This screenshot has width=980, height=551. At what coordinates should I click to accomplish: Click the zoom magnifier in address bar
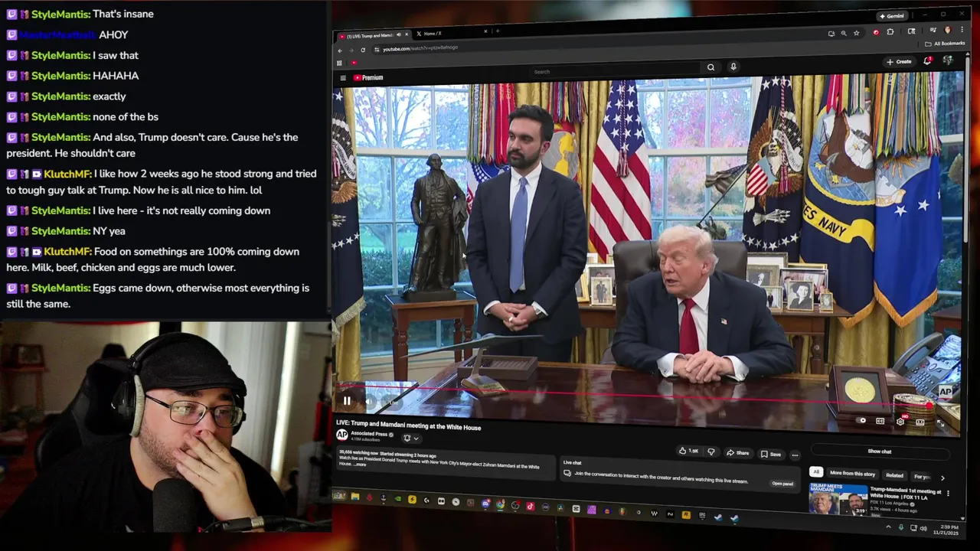[844, 33]
